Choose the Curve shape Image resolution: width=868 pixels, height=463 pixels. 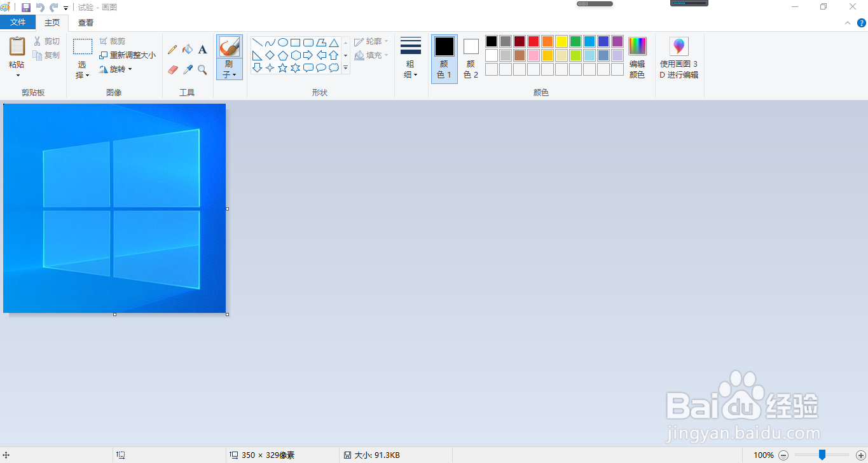pos(270,43)
